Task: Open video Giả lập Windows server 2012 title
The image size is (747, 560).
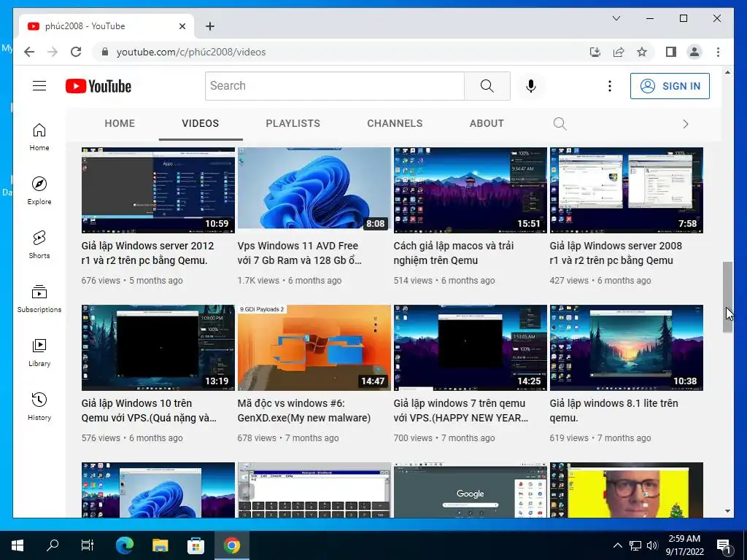Action: pyautogui.click(x=147, y=253)
